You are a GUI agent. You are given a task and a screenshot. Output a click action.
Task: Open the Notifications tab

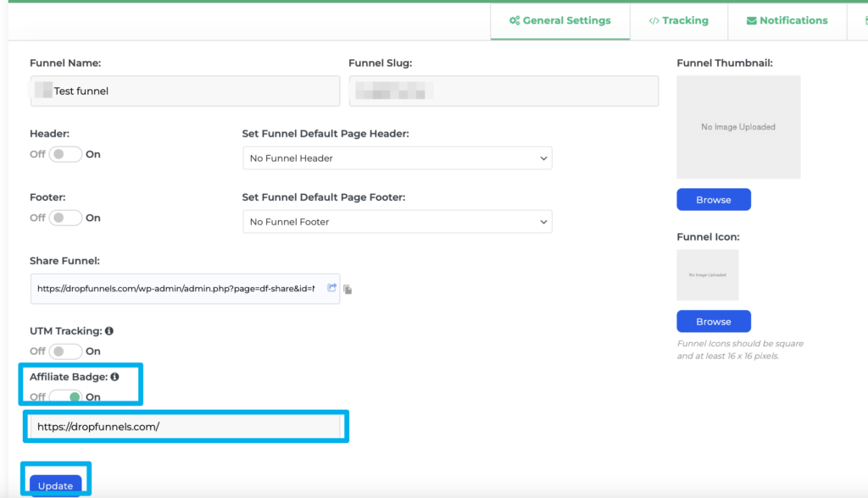tap(786, 20)
